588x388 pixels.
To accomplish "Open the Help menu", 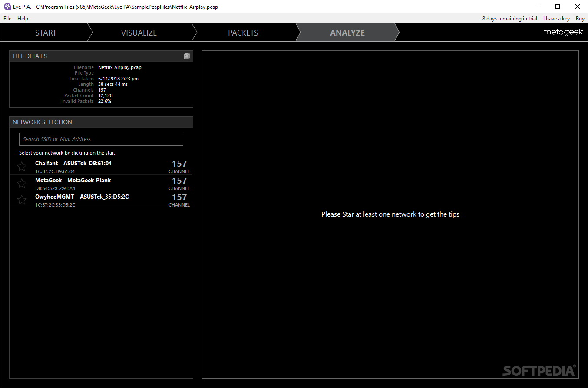I will pyautogui.click(x=23, y=19).
